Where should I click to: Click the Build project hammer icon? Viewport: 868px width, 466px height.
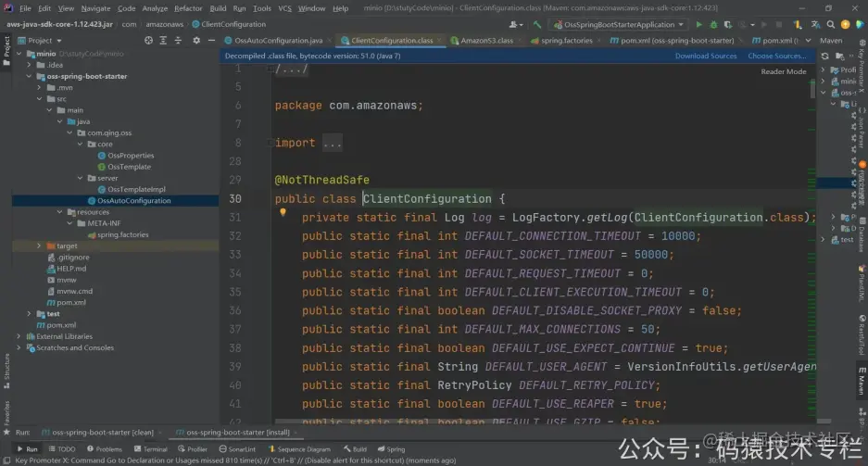[537, 24]
